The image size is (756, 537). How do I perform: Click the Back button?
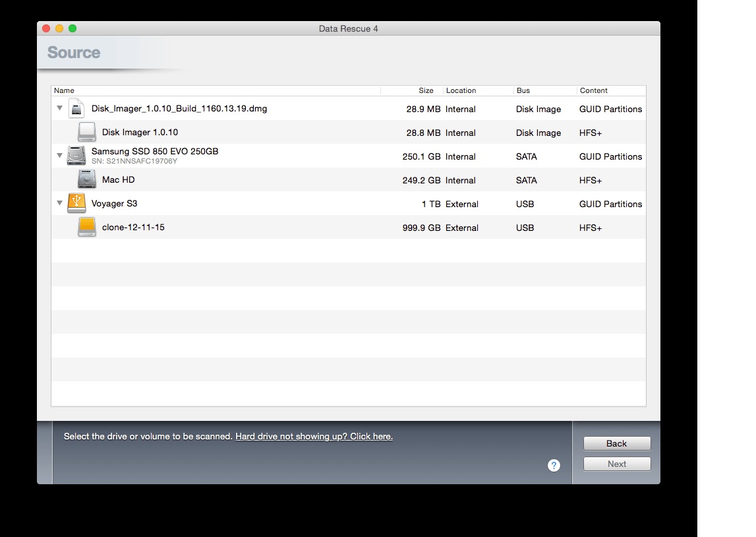pos(617,443)
